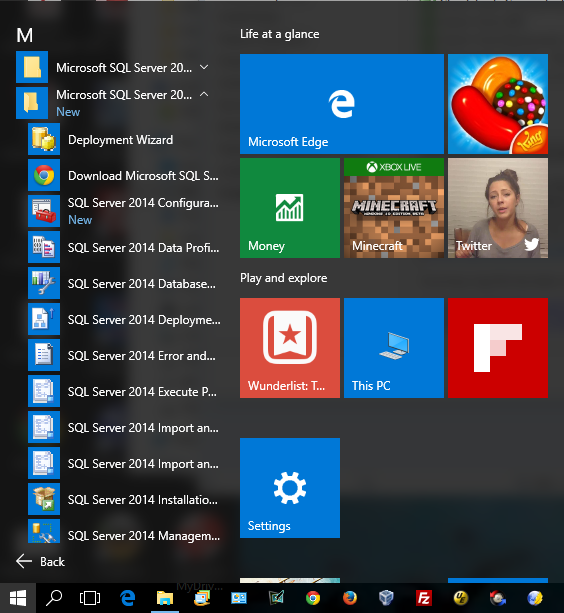This screenshot has width=564, height=613.
Task: Select 'SQL Server 2014 Error and...' entry text
Action: point(141,356)
